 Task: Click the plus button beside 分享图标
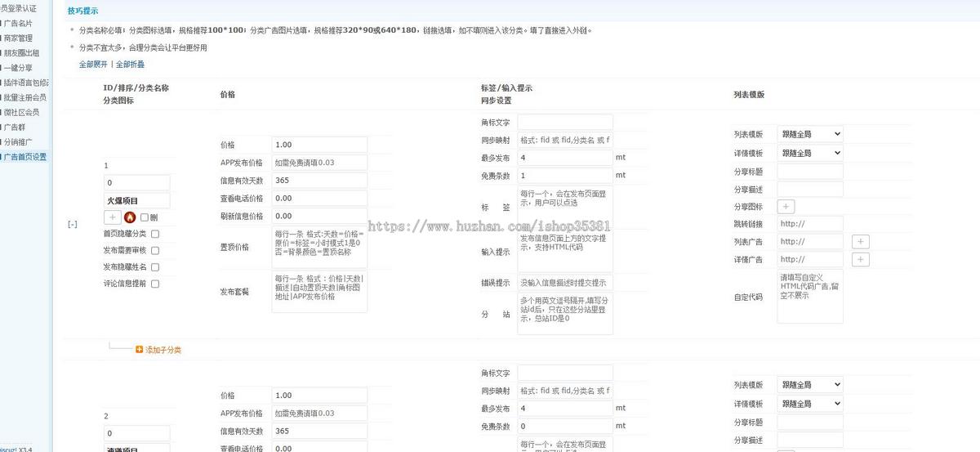click(785, 207)
